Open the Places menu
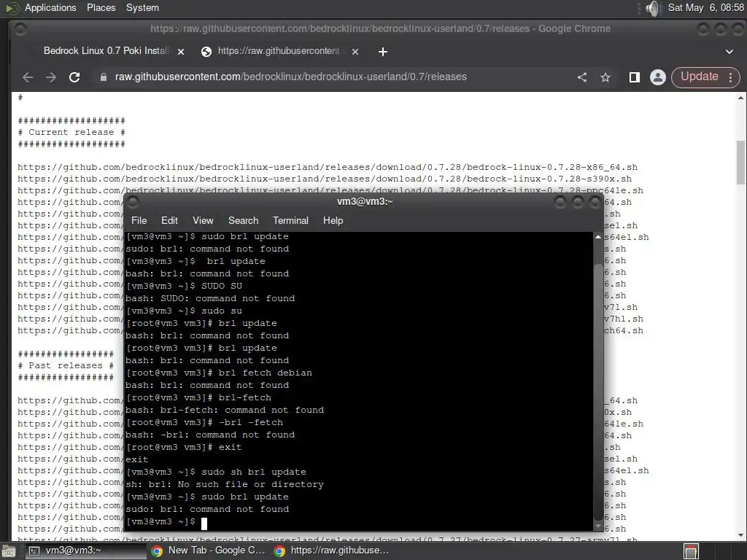The height and width of the screenshot is (560, 747). tap(101, 7)
